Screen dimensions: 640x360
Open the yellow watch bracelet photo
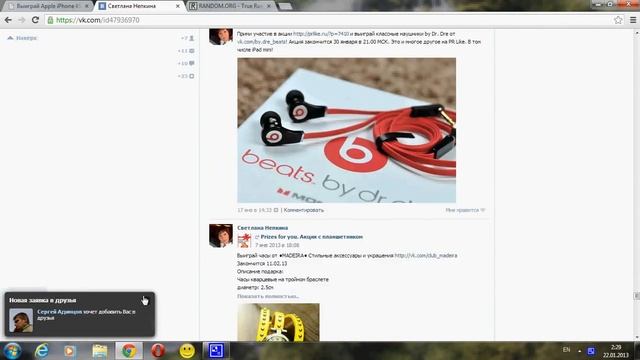278,322
